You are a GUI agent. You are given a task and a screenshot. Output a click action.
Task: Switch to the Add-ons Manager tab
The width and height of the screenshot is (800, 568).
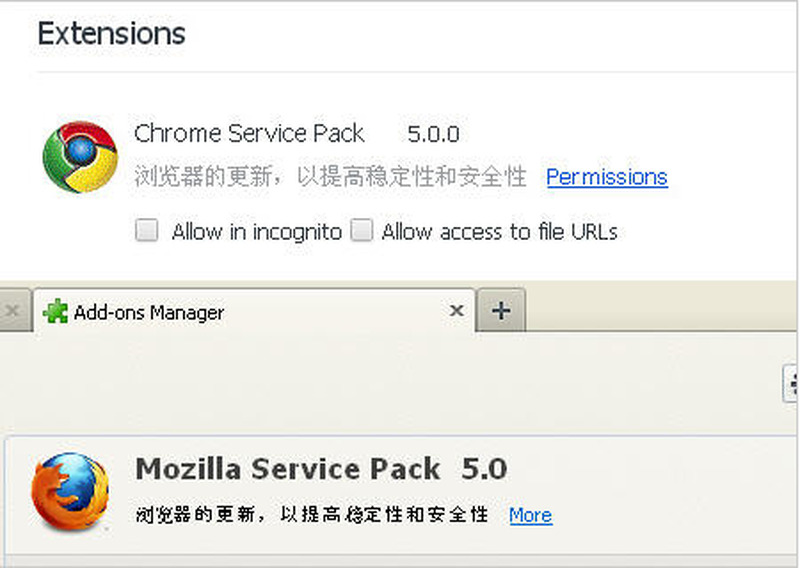coord(150,312)
